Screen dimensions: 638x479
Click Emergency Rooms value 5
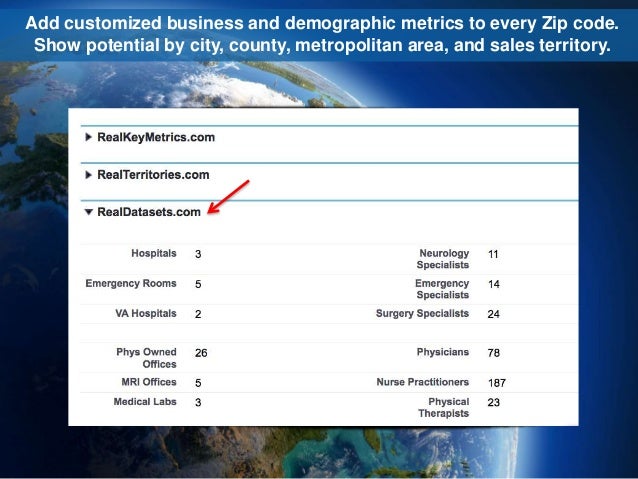[198, 284]
